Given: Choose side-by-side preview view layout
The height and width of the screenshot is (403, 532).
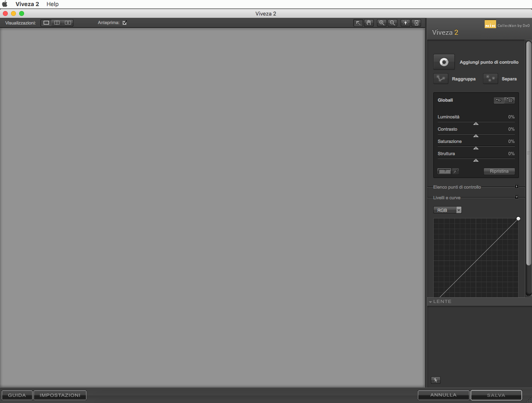Looking at the screenshot, I should pyautogui.click(x=68, y=23).
